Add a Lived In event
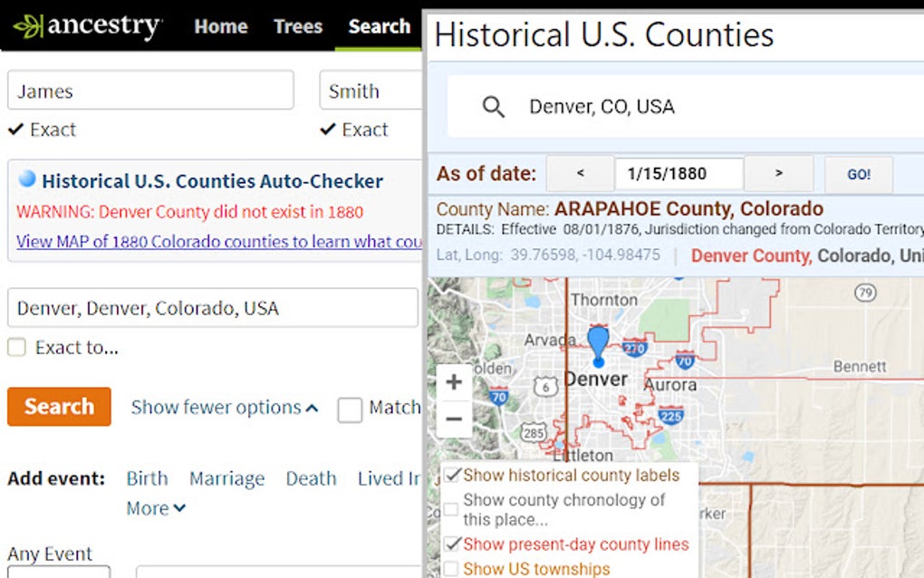 click(389, 478)
